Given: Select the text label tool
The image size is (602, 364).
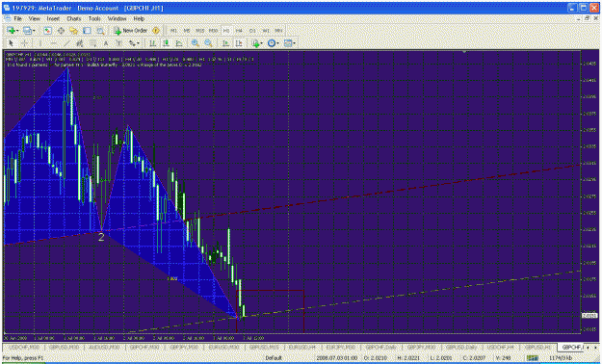Looking at the screenshot, I should pos(119,43).
